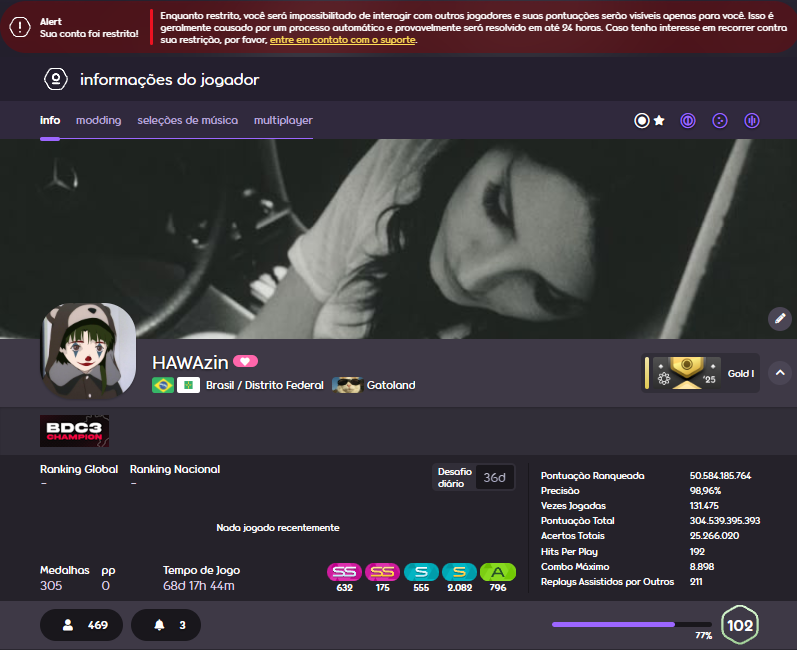Viewport: 797px width, 650px height.
Task: Click the Distrito Federal region flag
Action: point(188,385)
